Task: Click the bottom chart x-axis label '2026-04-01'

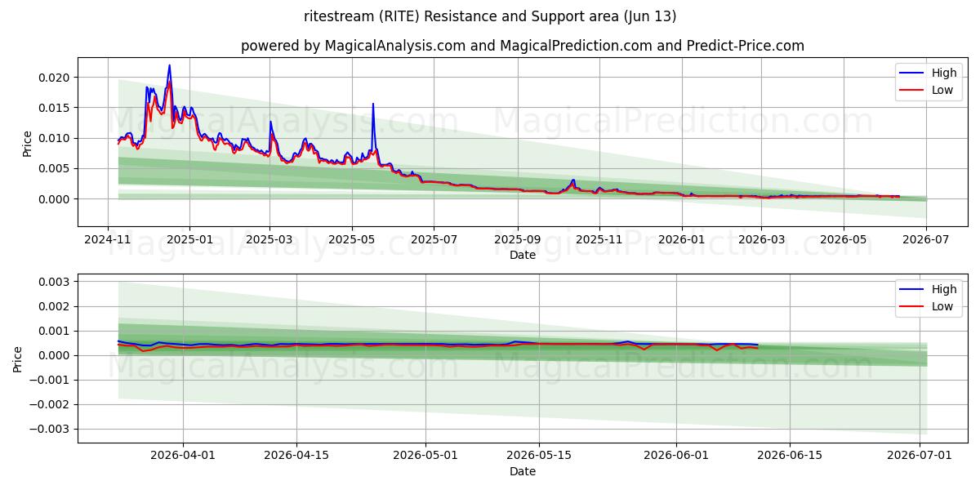Action: point(183,455)
